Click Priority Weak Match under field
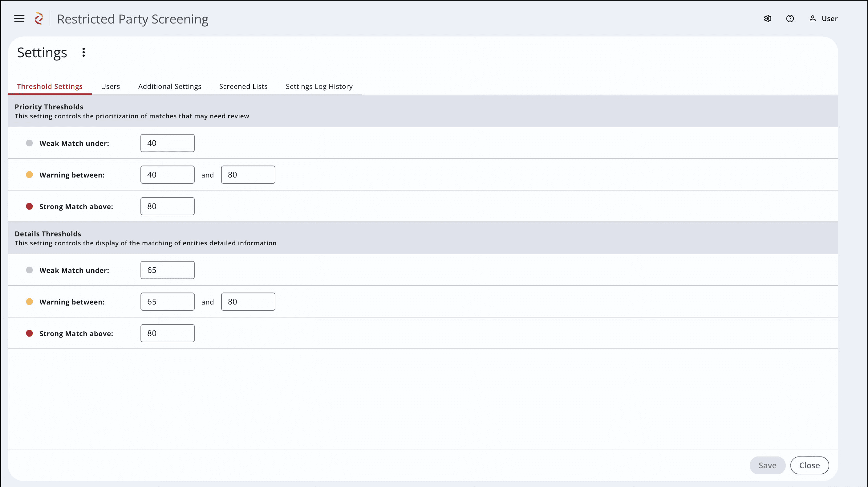 coord(167,143)
